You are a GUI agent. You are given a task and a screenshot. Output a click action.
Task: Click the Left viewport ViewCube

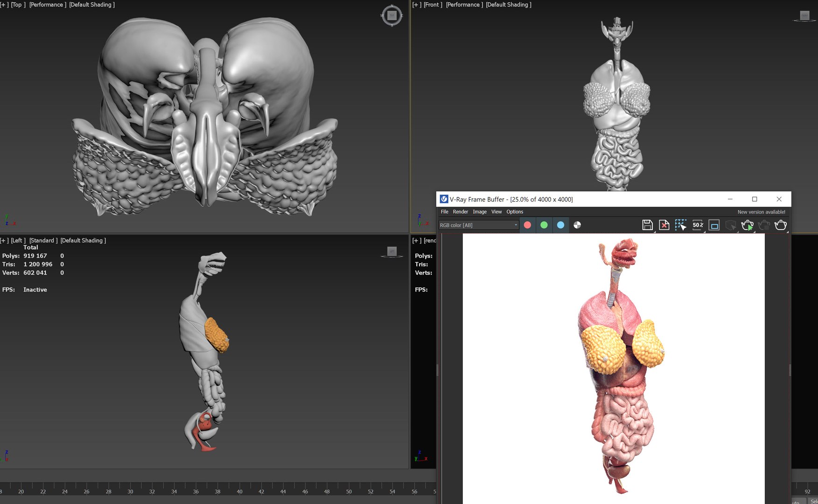click(392, 252)
